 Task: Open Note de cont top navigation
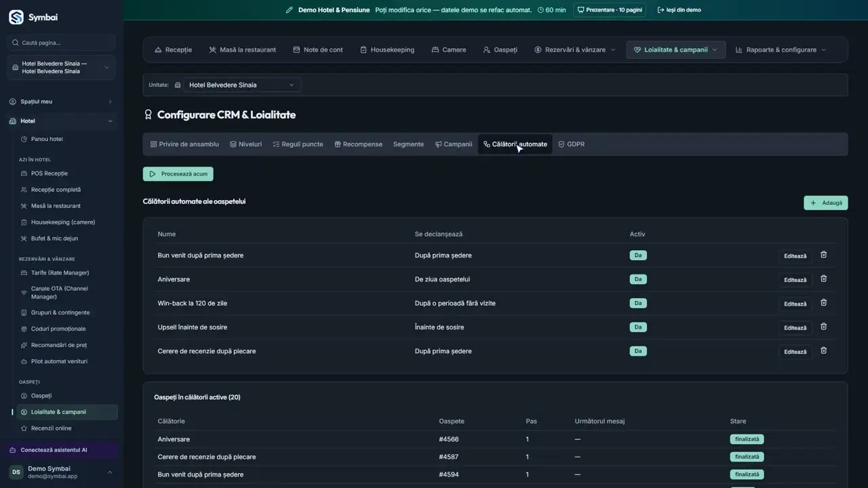tap(318, 49)
